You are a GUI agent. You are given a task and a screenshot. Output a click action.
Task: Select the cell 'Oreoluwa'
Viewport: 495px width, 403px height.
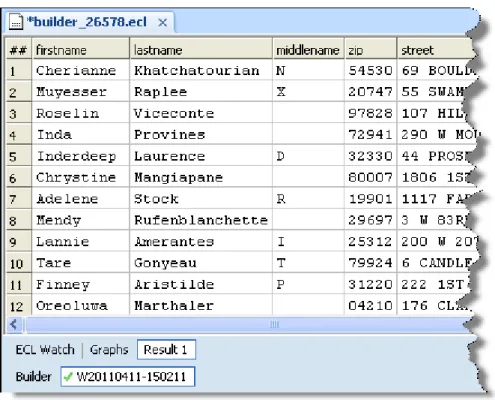tap(80, 305)
